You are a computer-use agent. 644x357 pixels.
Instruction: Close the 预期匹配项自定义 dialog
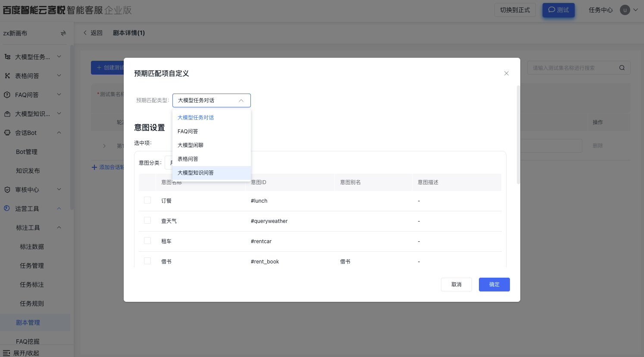[x=506, y=73]
